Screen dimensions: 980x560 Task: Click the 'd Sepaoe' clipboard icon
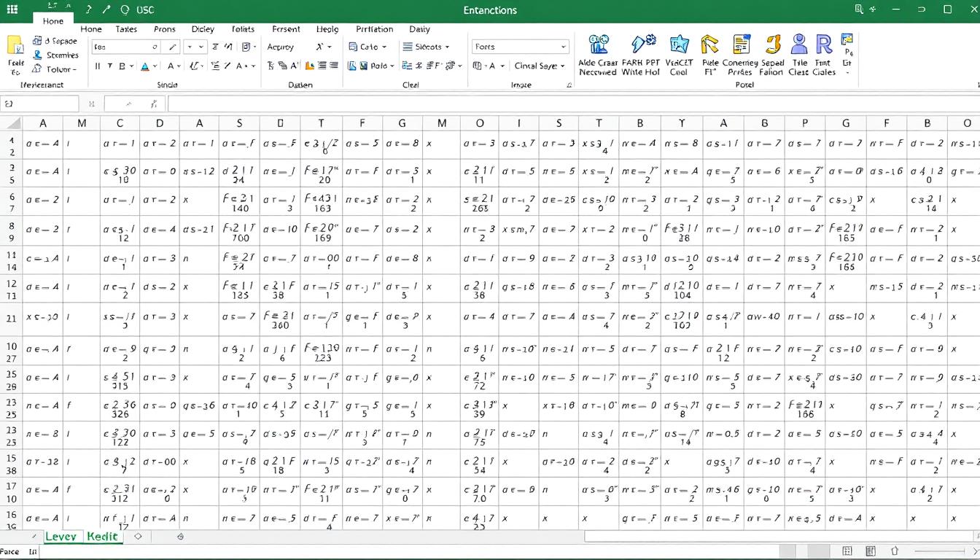37,41
